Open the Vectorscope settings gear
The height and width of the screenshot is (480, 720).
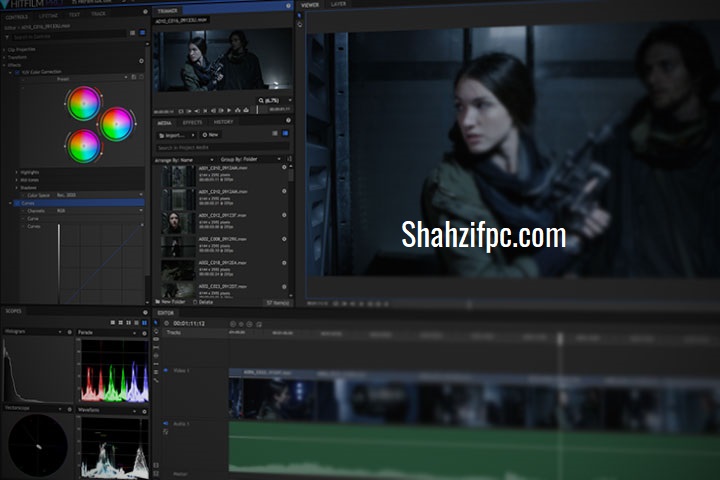pyautogui.click(x=70, y=409)
